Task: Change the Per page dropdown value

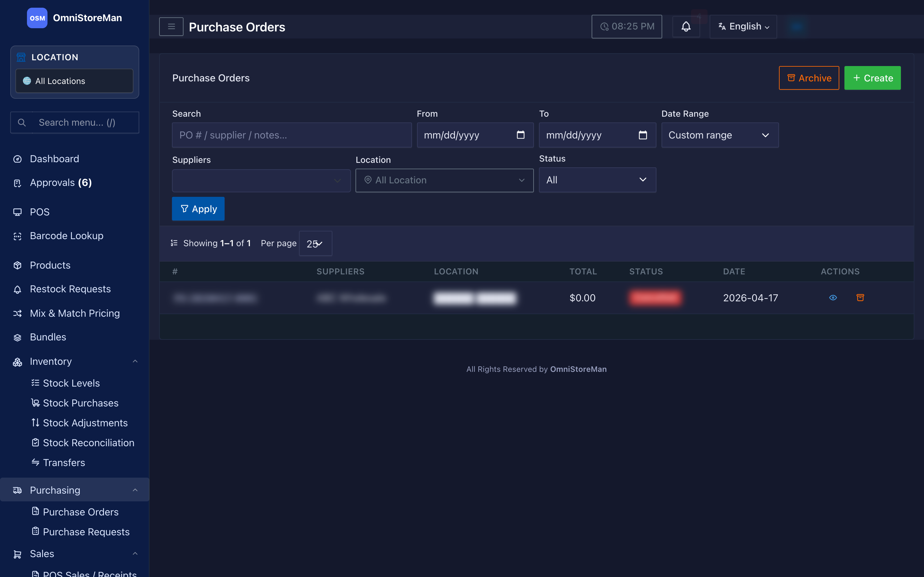Action: click(x=315, y=244)
